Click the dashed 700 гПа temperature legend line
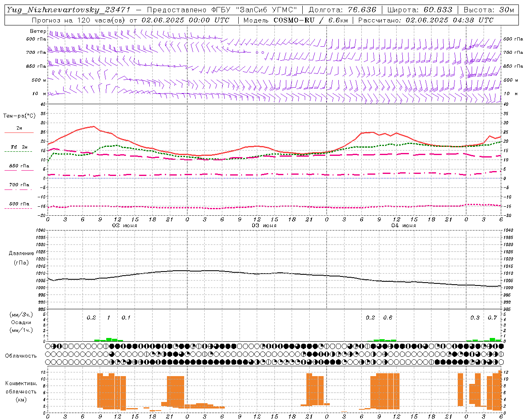Screen dimensions: 525x420 (19, 189)
